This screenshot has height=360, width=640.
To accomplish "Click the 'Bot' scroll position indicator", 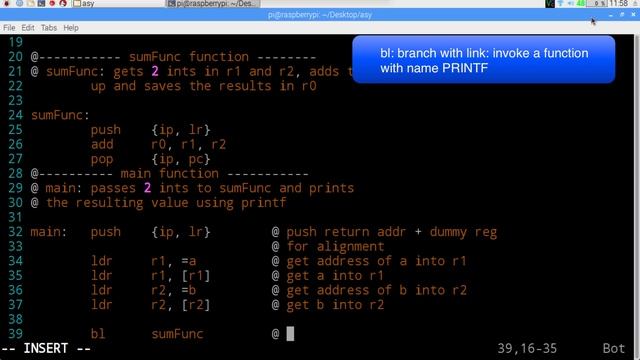I will click(x=613, y=348).
